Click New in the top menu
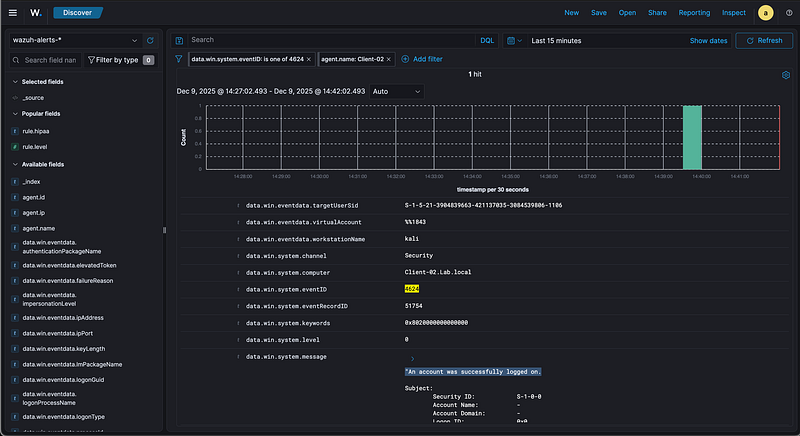 point(571,13)
